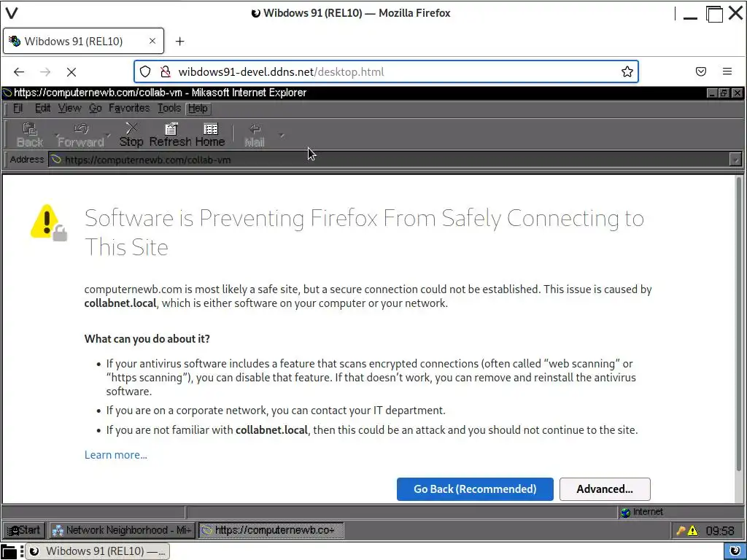Click the Firefox URL bar with wibdows91-devel.ddns.net

point(386,72)
